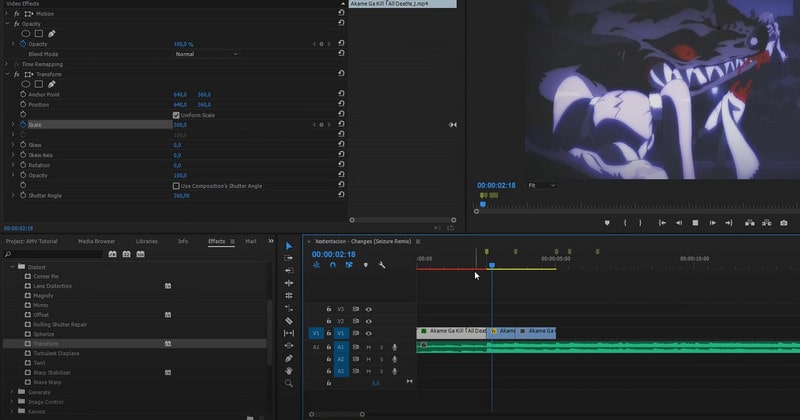The image size is (800, 420).
Task: Create 4-point polygon mask under Transform
Action: pos(39,84)
